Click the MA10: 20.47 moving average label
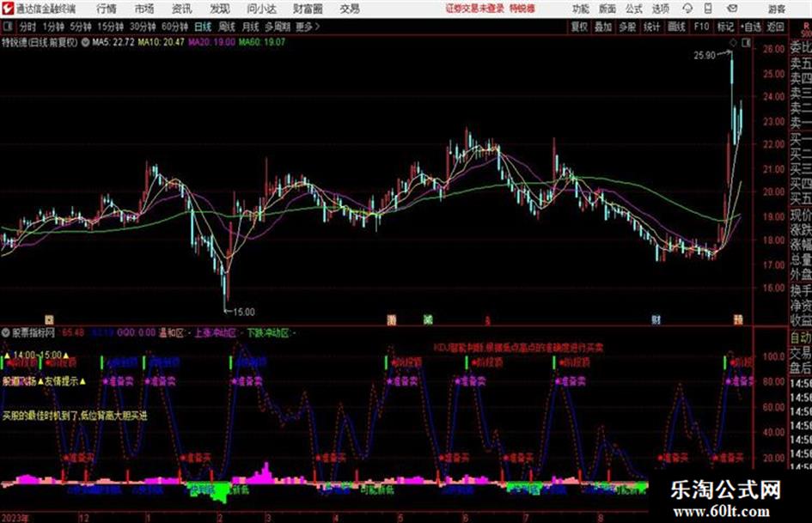812x523 pixels. pos(161,42)
